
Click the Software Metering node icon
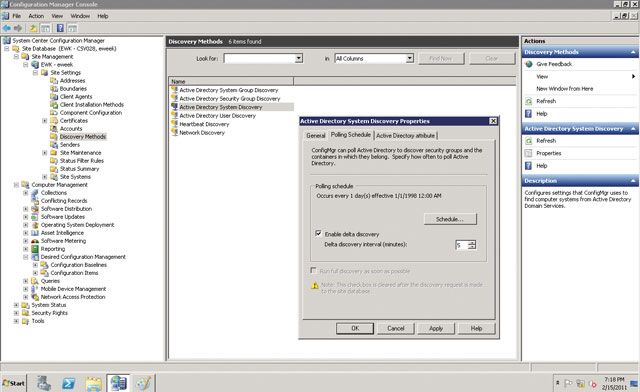click(35, 241)
